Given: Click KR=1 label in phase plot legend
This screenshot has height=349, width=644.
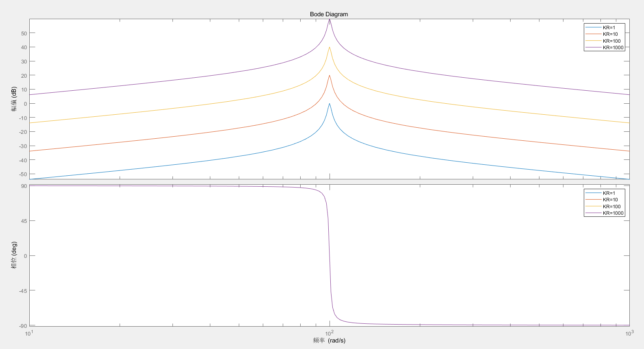Looking at the screenshot, I should pyautogui.click(x=609, y=193).
